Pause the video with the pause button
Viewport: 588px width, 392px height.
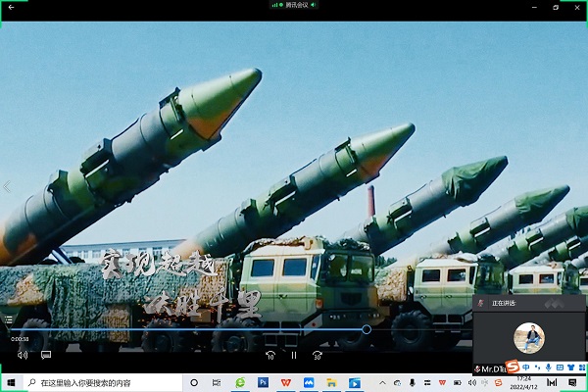point(293,355)
